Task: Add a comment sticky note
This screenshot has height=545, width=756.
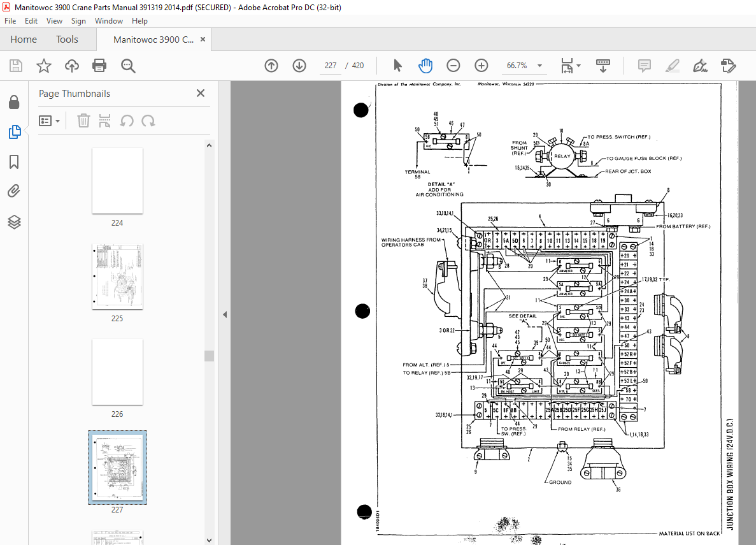Action: point(644,66)
